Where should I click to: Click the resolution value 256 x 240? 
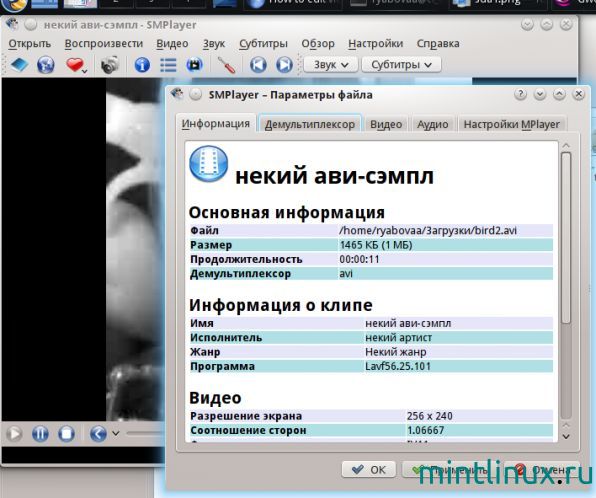430,416
